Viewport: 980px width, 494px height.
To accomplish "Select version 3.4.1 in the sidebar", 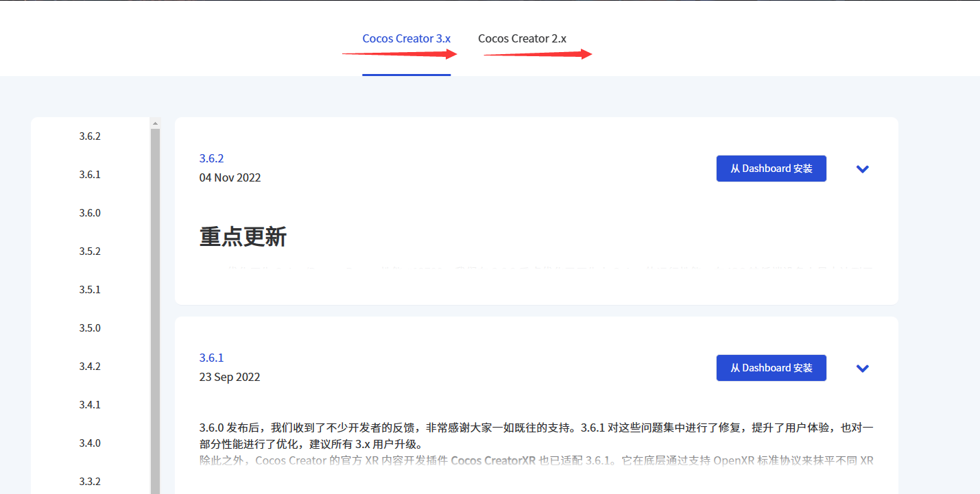I will pos(90,404).
